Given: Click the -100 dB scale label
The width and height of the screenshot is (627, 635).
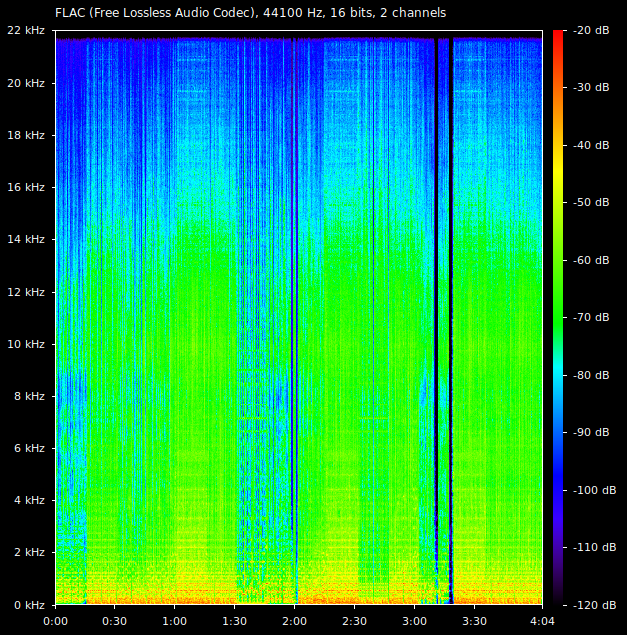Looking at the screenshot, I should 595,490.
